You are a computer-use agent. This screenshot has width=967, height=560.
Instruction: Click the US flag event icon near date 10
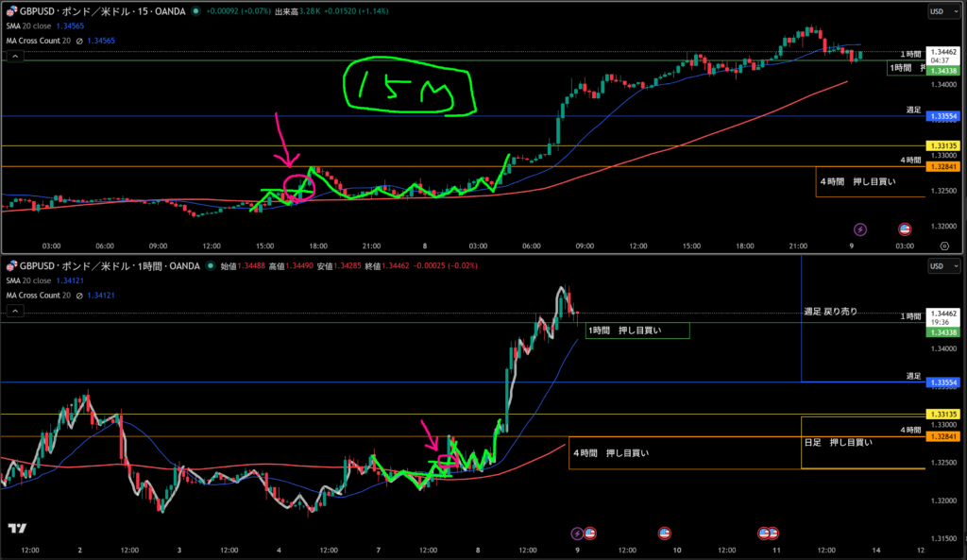pos(664,533)
